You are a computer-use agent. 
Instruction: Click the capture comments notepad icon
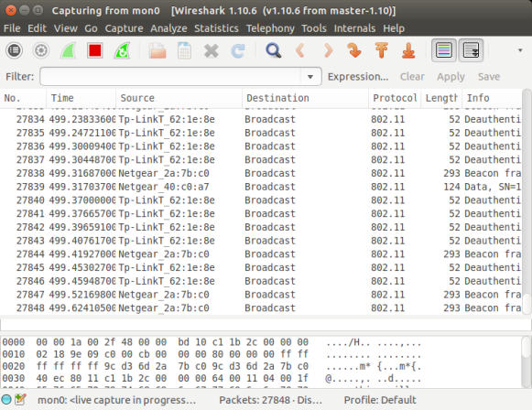20,400
